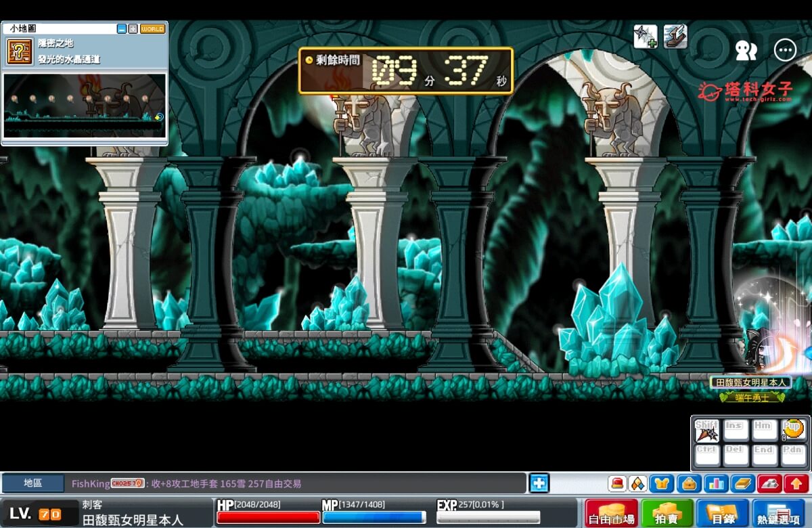Click the Shift throwing-star quick slot
Screen dimensions: 812x528
pos(706,431)
